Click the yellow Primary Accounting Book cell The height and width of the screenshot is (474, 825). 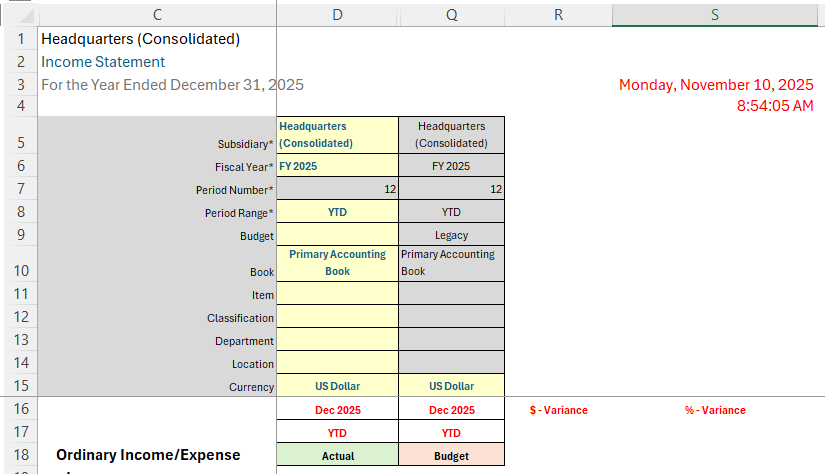(x=337, y=263)
